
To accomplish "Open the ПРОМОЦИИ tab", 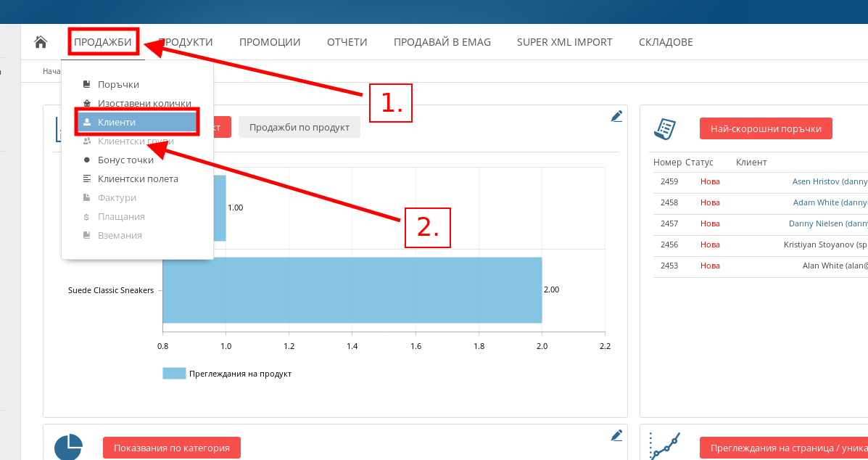I will pyautogui.click(x=270, y=42).
